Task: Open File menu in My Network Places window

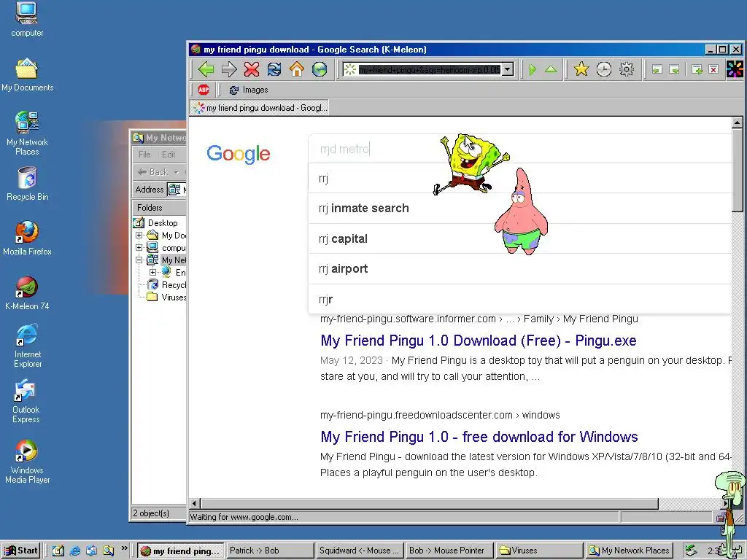Action: [x=144, y=155]
